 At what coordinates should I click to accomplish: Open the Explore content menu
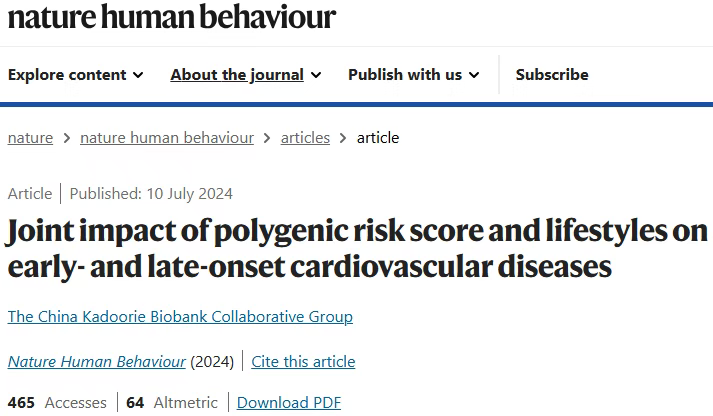click(75, 75)
